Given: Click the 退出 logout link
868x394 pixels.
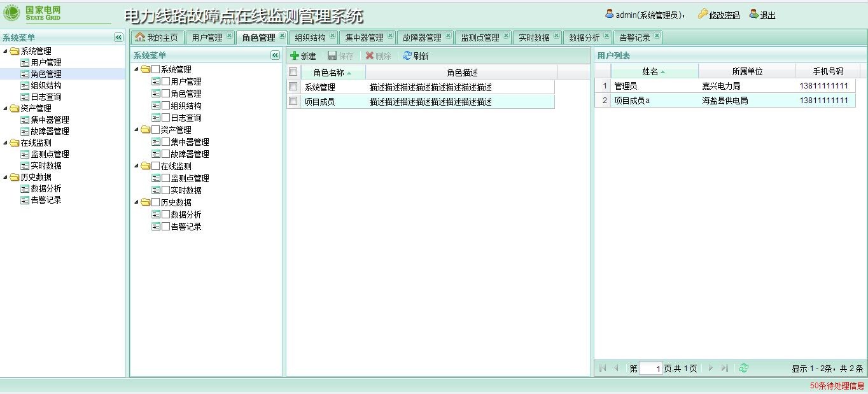Looking at the screenshot, I should [767, 15].
